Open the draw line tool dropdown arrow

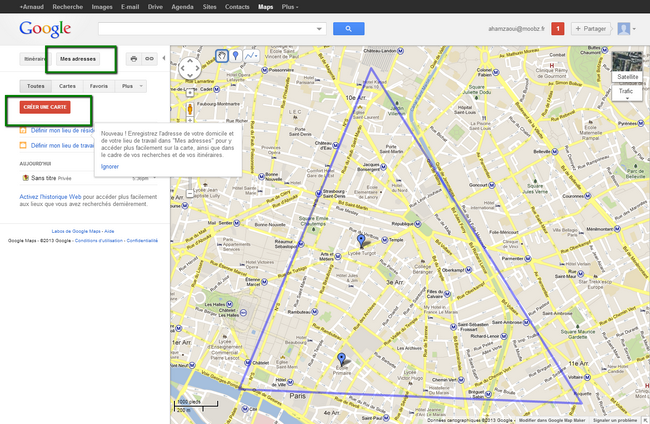pos(256,56)
